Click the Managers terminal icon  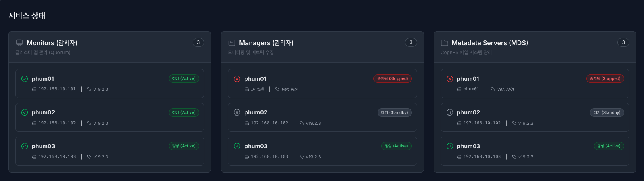tap(232, 43)
